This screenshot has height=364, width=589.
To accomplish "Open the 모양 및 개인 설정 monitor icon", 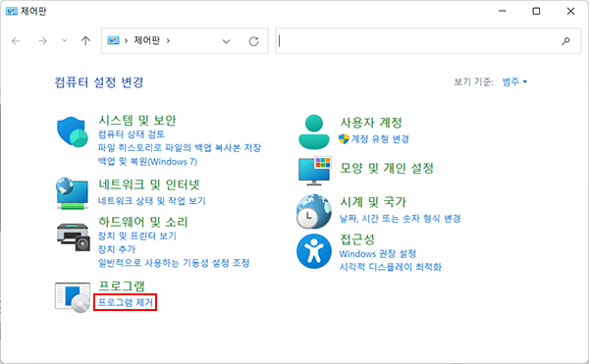I will (315, 171).
